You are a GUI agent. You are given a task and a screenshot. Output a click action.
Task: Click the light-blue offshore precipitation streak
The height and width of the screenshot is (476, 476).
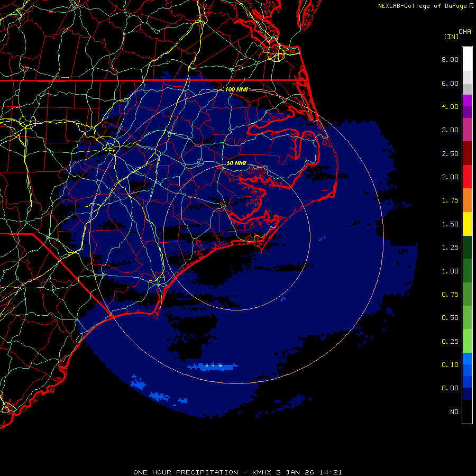pos(213,367)
